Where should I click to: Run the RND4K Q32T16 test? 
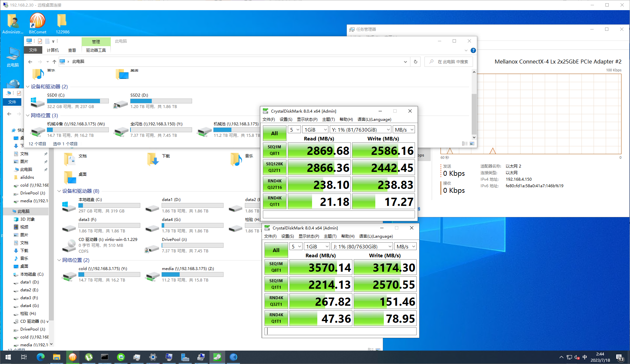coord(275,184)
